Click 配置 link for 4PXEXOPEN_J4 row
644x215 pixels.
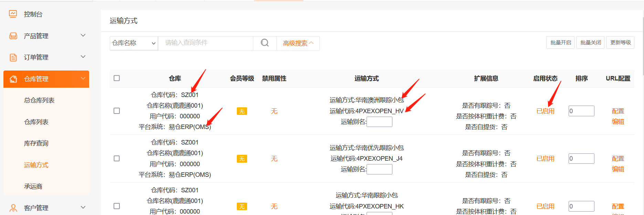tap(618, 159)
